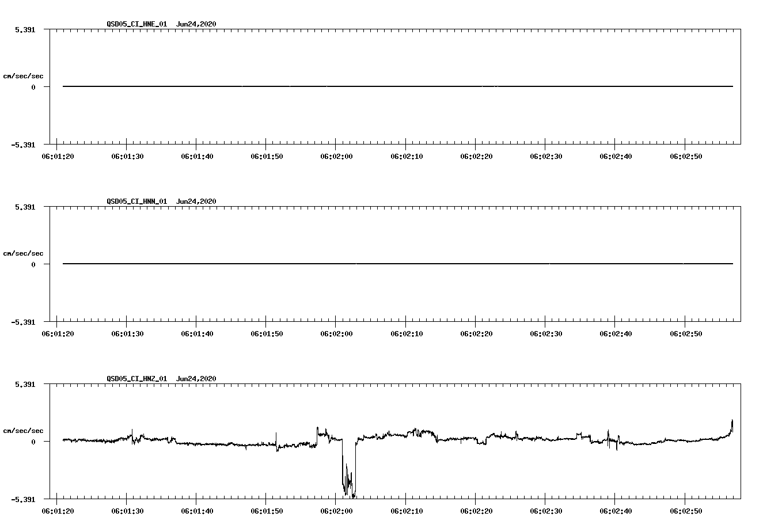This screenshot has width=782, height=532.
Task: Click the cm/sec/sec unit label on HNN chart
Action: point(24,253)
